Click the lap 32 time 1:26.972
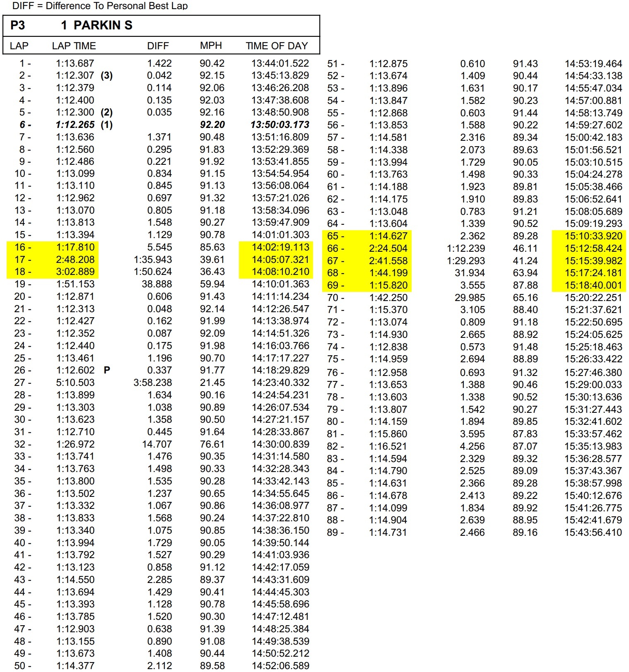The image size is (629, 672). click(75, 444)
